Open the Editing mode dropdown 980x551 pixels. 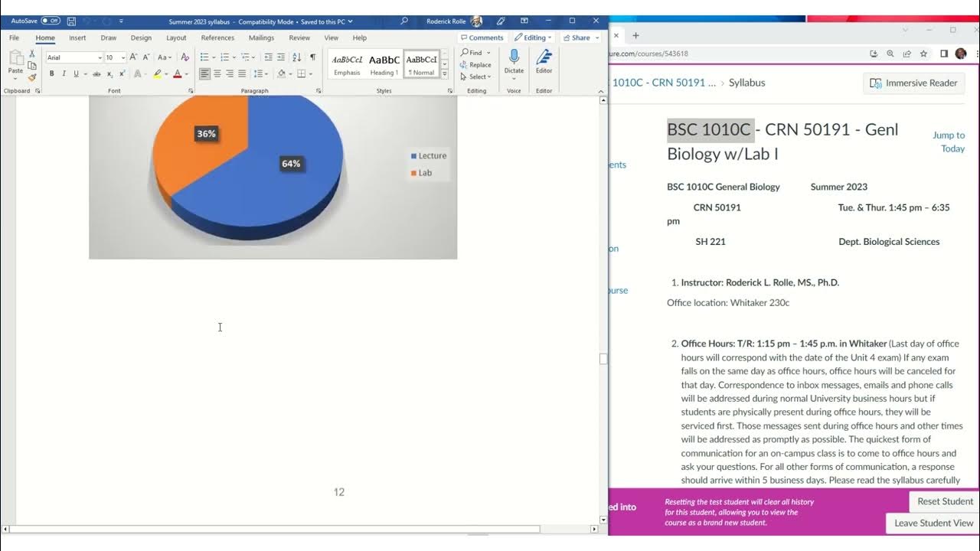click(533, 37)
